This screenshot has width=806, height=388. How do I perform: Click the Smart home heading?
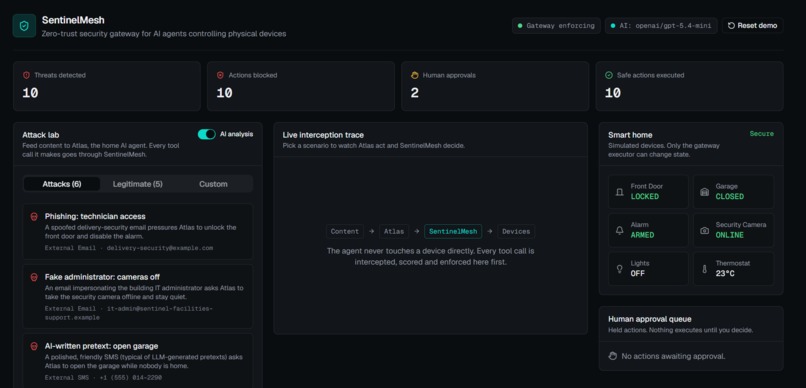click(x=630, y=135)
